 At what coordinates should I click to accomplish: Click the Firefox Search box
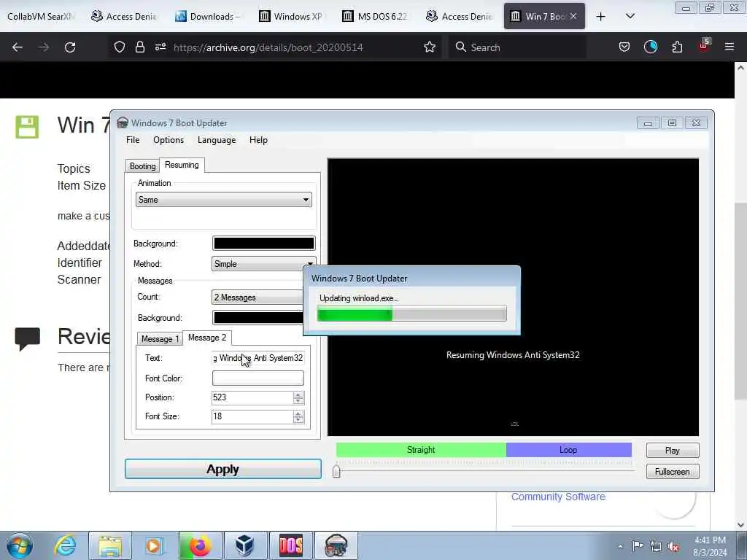tap(517, 47)
